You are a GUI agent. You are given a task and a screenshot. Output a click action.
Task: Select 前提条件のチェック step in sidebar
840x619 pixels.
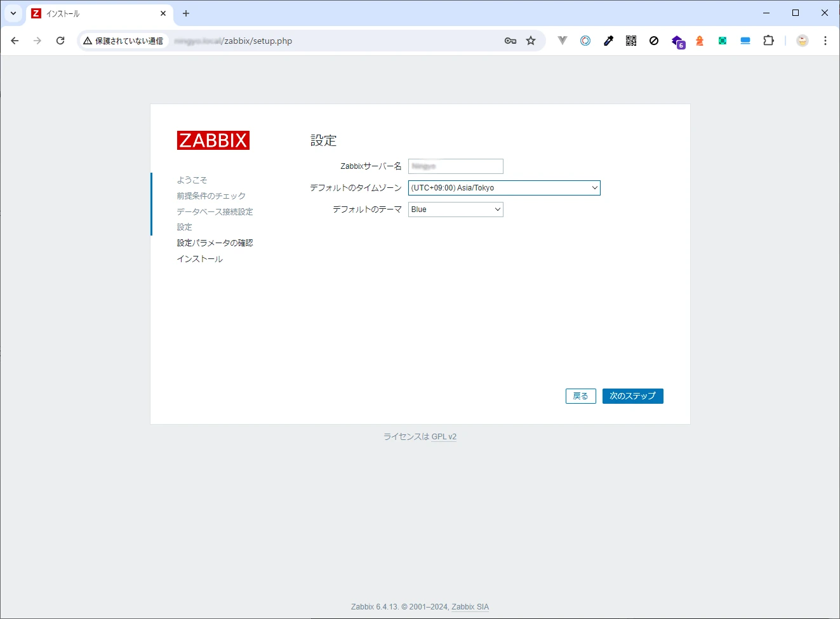tap(211, 196)
